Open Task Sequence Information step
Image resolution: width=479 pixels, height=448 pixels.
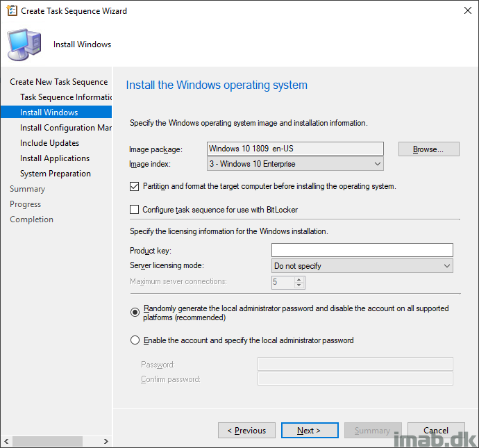click(x=66, y=97)
